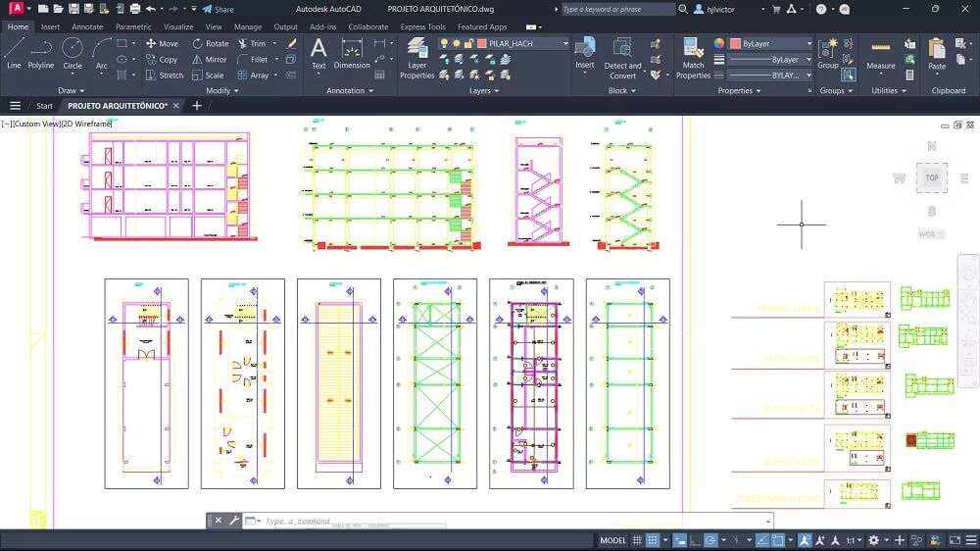Click the Table tool in Annotation panel
980x551 pixels.
click(379, 75)
